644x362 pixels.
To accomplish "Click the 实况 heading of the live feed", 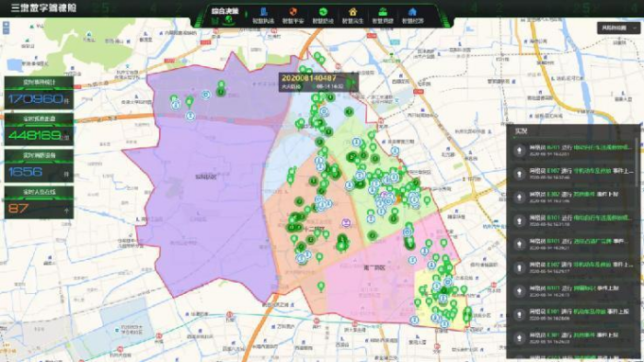I will coord(521,131).
